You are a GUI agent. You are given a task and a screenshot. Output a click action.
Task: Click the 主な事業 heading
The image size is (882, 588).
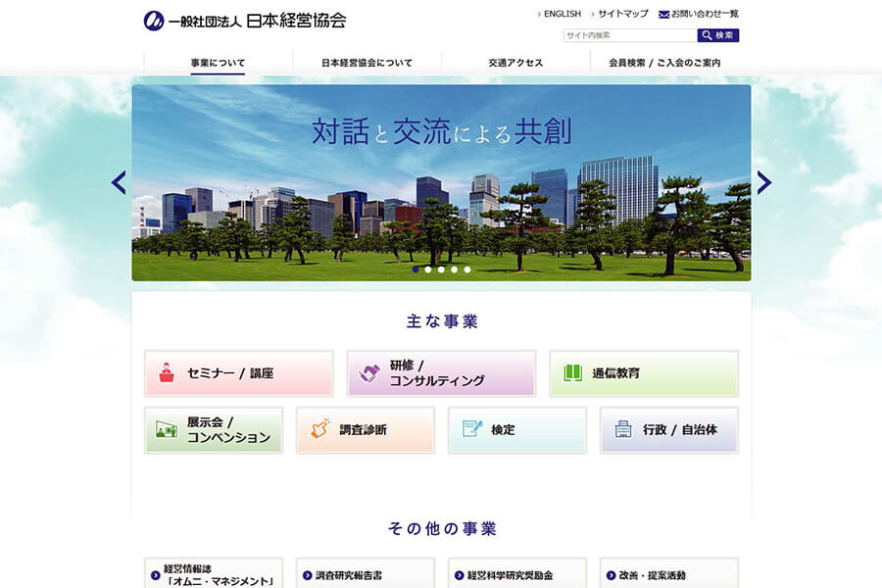(x=442, y=321)
